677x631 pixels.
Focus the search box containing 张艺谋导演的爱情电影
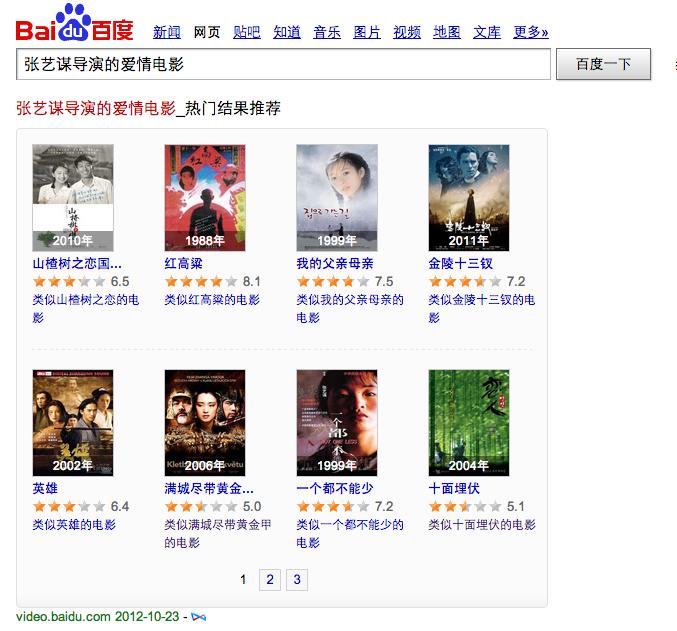283,64
